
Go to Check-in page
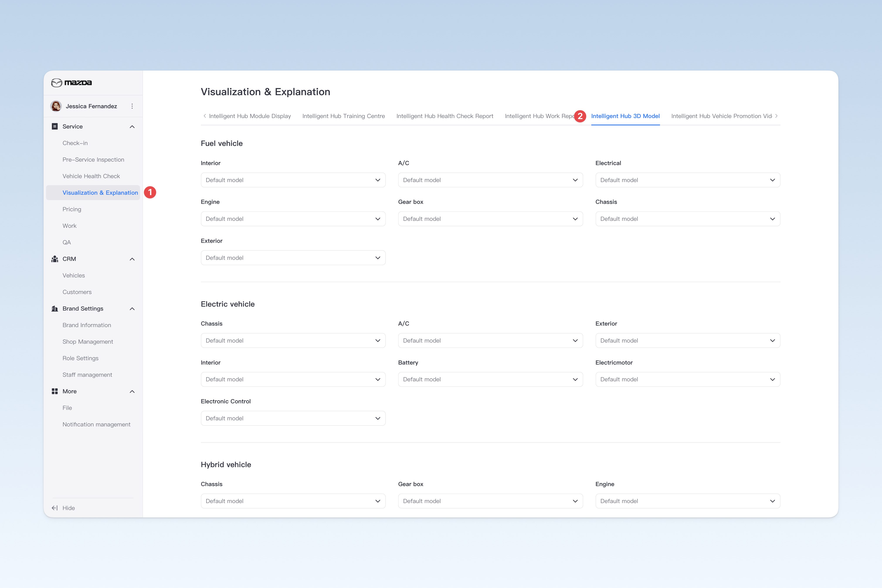click(75, 143)
